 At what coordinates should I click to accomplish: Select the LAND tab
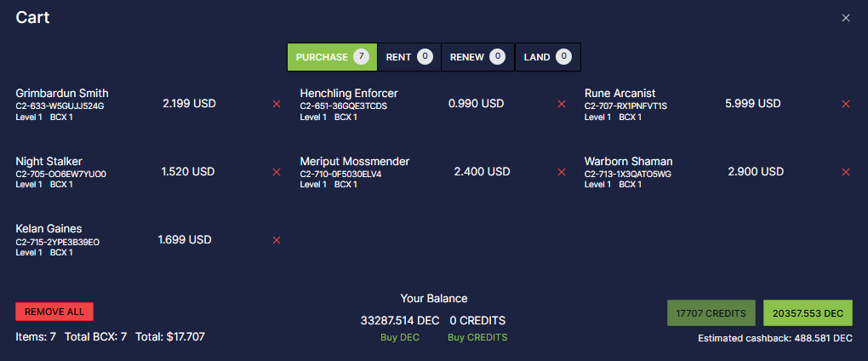click(x=547, y=57)
